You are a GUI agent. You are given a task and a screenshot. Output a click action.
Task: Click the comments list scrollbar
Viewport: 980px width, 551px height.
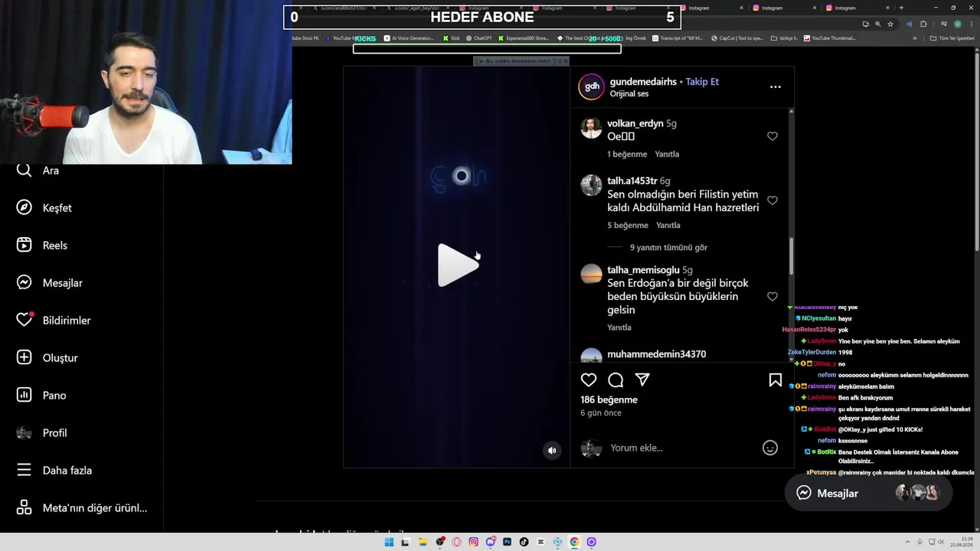coord(791,256)
